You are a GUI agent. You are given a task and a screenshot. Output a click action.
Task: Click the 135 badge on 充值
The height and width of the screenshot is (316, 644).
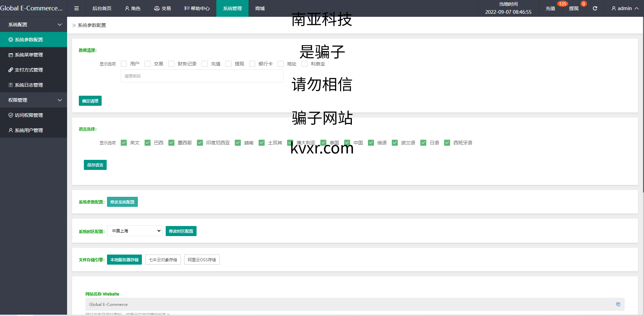[562, 4]
